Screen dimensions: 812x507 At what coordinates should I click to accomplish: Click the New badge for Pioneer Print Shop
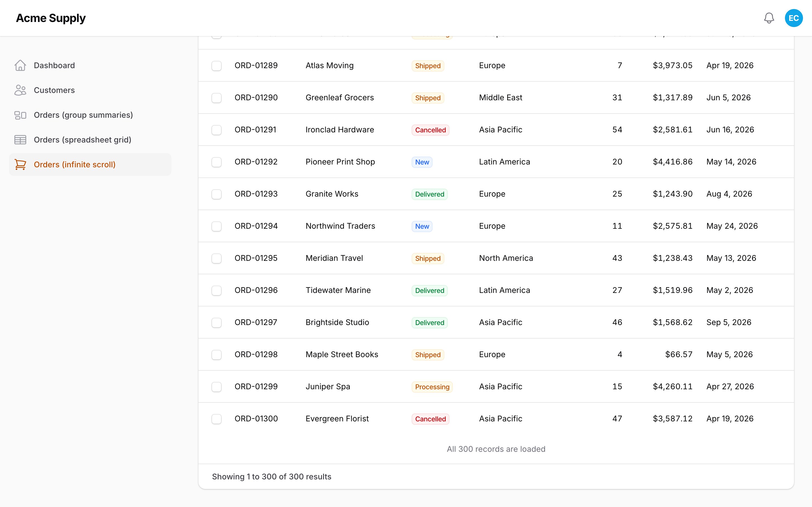coord(422,162)
